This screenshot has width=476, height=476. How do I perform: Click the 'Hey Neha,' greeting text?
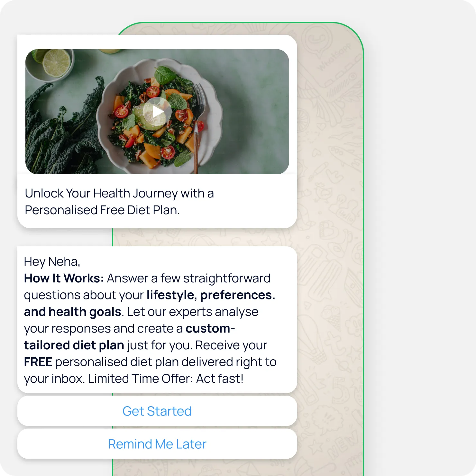pyautogui.click(x=52, y=261)
